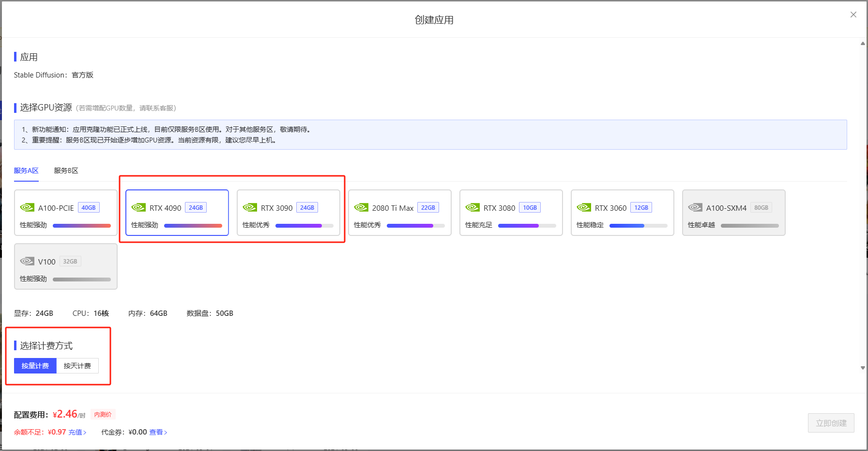Choose the RTX 3090 GPU label
Screen dimensions: 868x451
[276, 208]
